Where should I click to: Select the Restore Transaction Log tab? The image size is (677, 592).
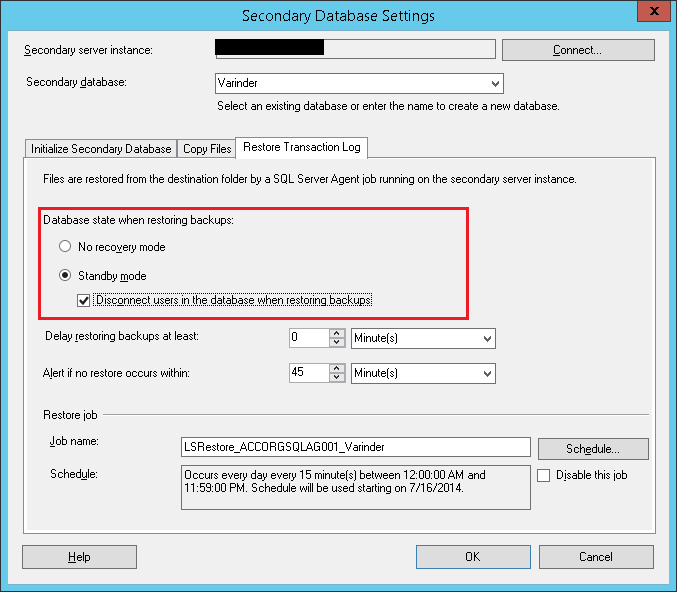(x=301, y=148)
